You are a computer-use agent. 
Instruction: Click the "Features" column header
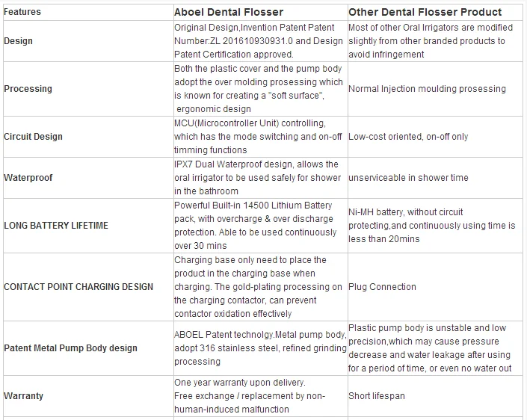click(22, 12)
